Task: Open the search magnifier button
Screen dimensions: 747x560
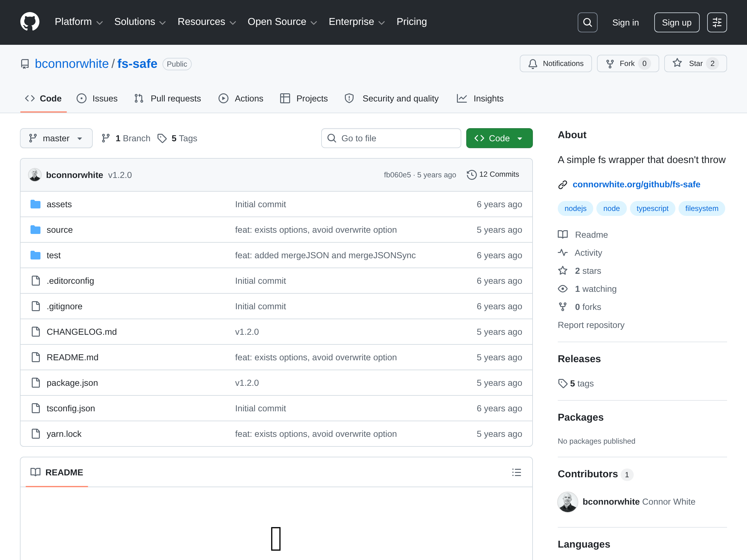Action: [587, 22]
